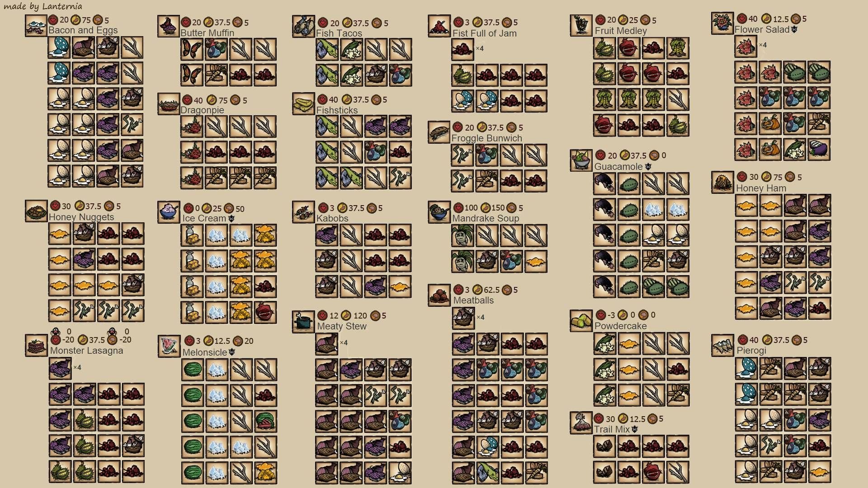This screenshot has height=488, width=868.
Task: Click the Flower Salad dish icon
Action: [722, 23]
